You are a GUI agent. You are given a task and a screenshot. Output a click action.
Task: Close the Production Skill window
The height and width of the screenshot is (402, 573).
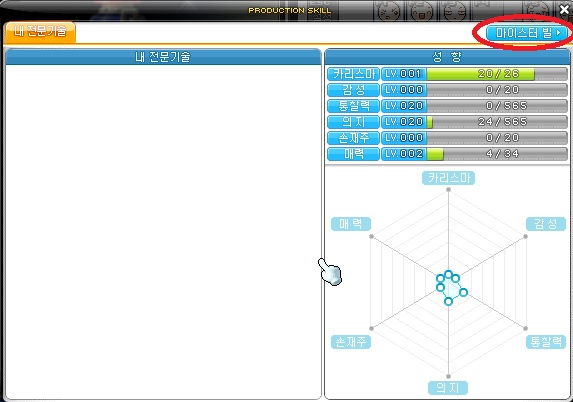tap(565, 10)
